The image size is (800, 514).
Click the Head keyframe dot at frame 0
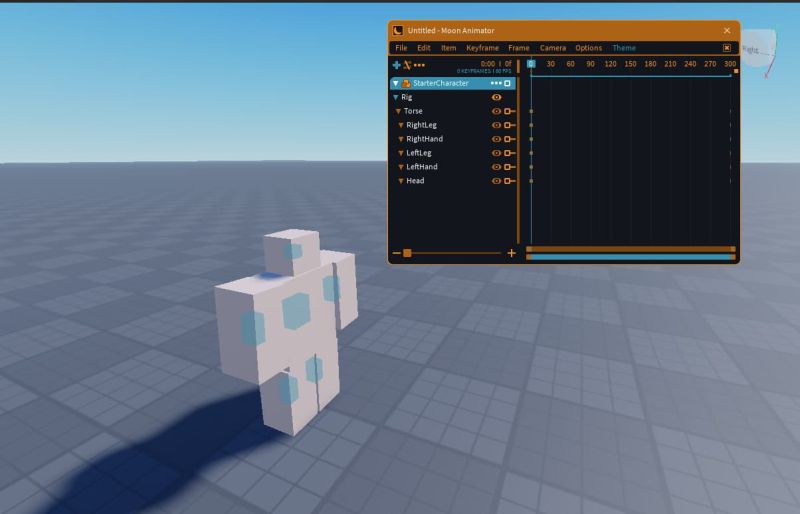pos(531,181)
